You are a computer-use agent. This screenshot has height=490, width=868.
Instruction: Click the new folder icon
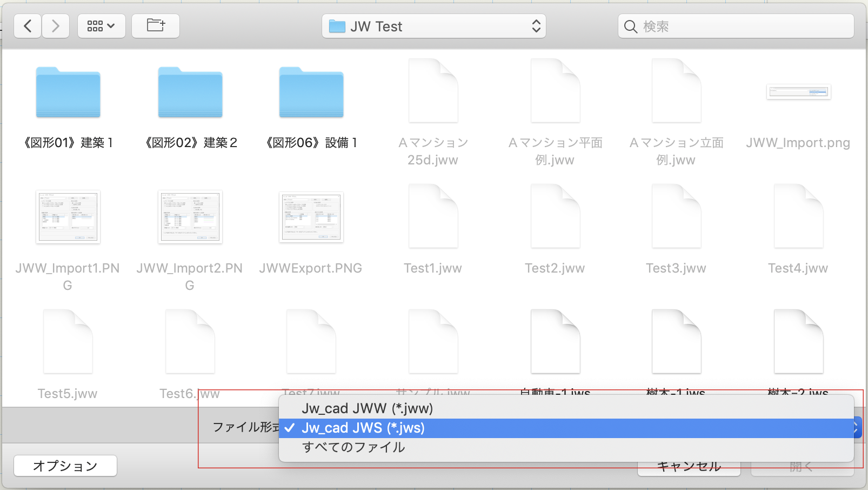[156, 26]
